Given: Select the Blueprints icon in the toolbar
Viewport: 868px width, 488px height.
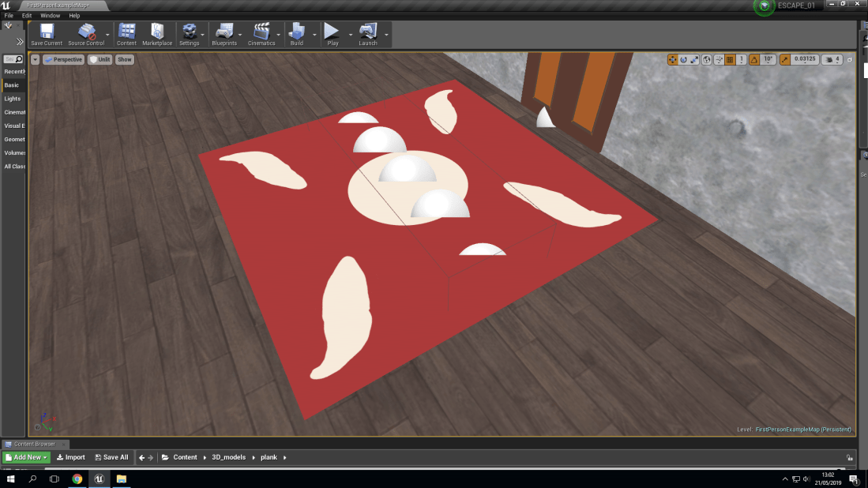Looking at the screenshot, I should (x=225, y=33).
